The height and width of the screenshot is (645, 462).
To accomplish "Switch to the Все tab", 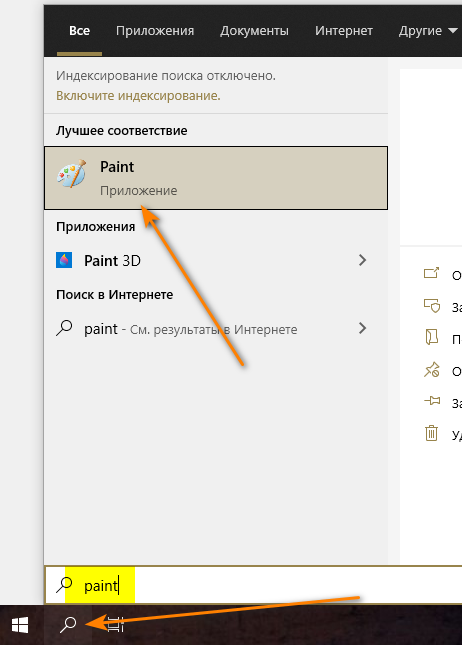I will coord(79,31).
